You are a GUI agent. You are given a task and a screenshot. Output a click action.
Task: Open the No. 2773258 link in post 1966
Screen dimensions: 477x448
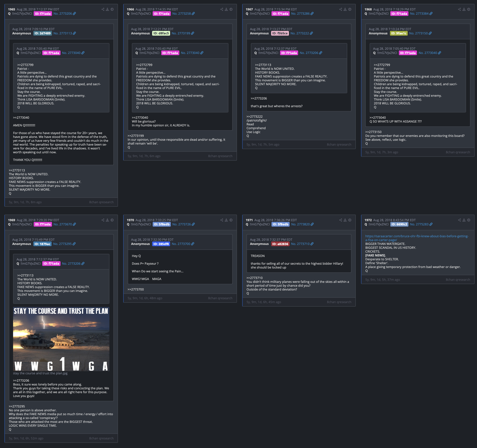[184, 14]
